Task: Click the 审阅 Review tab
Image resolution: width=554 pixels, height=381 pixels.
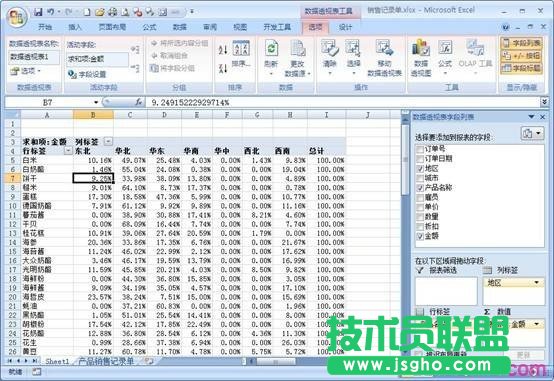Action: pos(210,27)
